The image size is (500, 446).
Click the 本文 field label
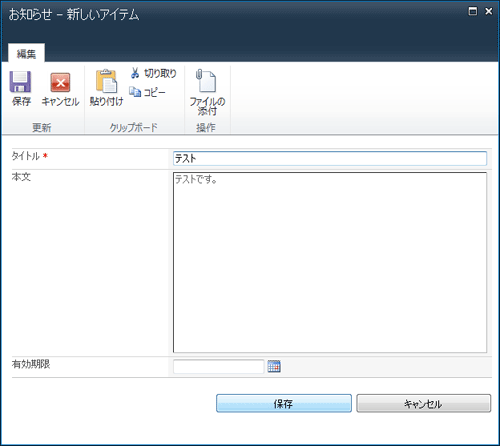click(x=21, y=177)
